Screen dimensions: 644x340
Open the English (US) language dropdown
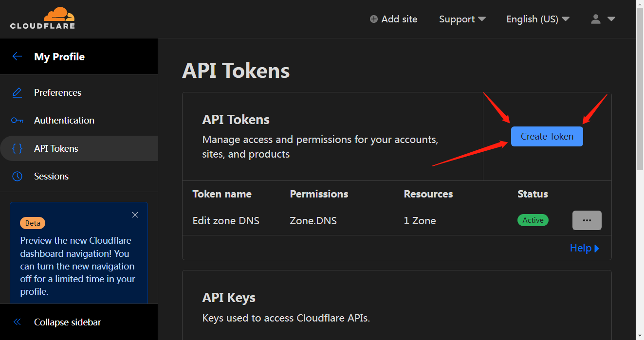[538, 19]
